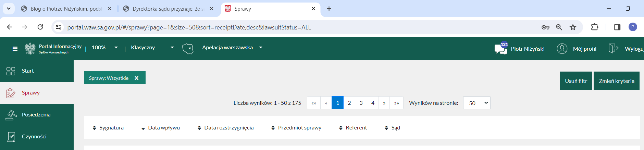Open the 100% zoom level dropdown
Viewport: 644px width, 150px height.
105,48
